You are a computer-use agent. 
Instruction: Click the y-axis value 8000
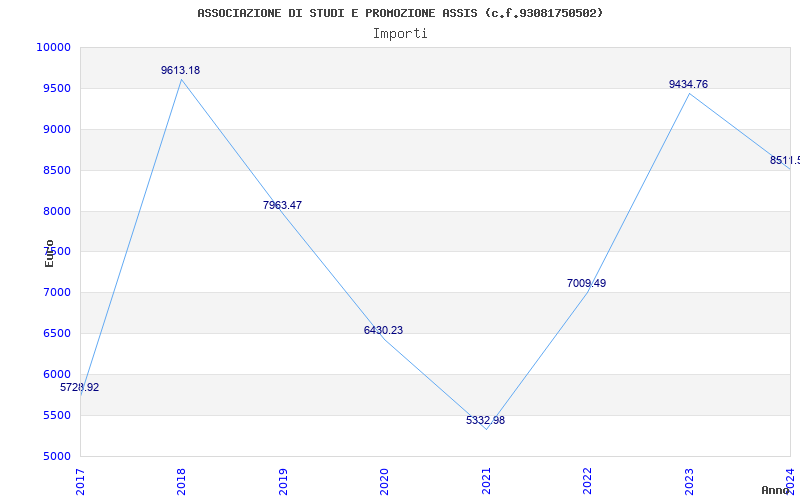click(56, 211)
